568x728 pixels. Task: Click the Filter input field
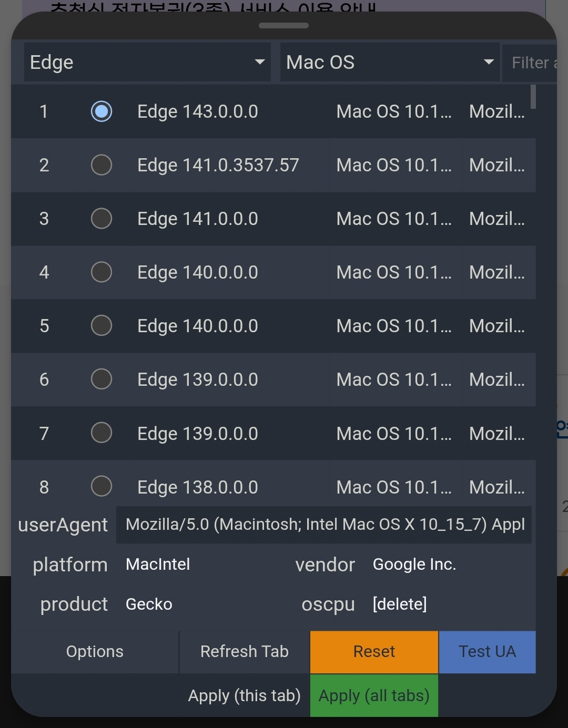pos(531,63)
